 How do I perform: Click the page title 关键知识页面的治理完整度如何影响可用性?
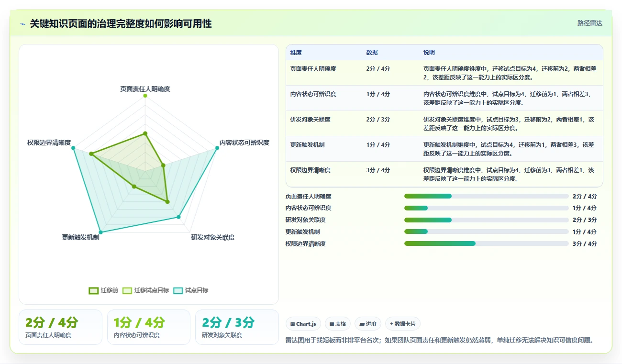(x=121, y=23)
